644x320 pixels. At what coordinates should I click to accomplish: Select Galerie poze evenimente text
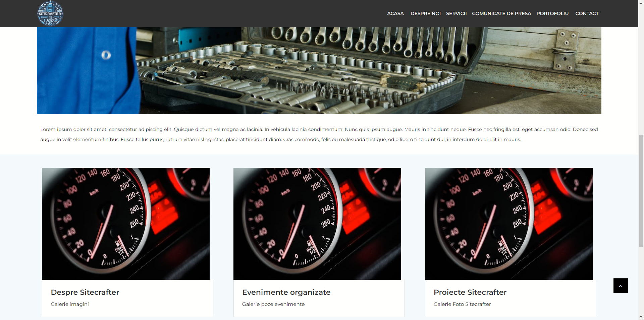(x=273, y=304)
